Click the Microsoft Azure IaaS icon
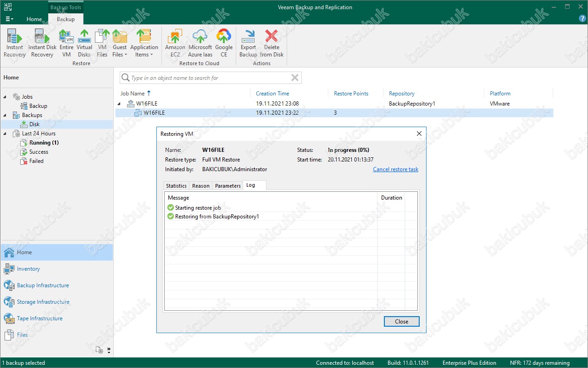The height and width of the screenshot is (368, 588). click(x=200, y=43)
